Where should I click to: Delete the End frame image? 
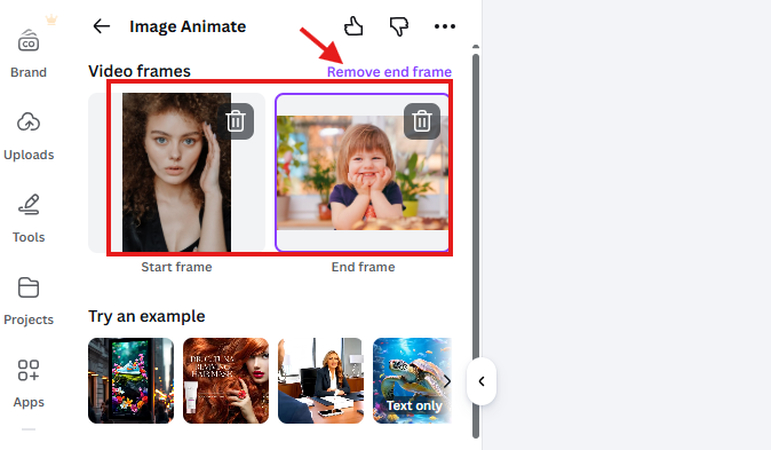click(422, 121)
